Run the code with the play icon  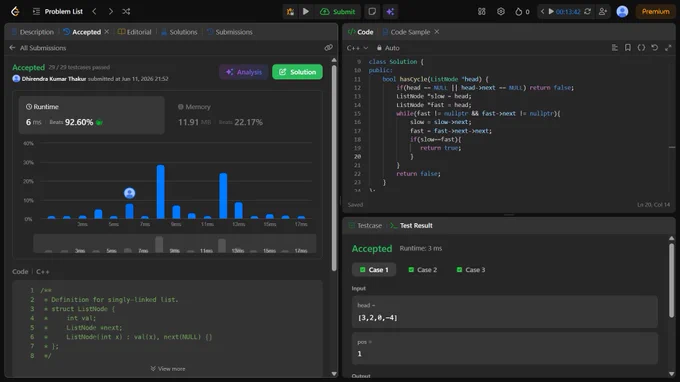[306, 12]
